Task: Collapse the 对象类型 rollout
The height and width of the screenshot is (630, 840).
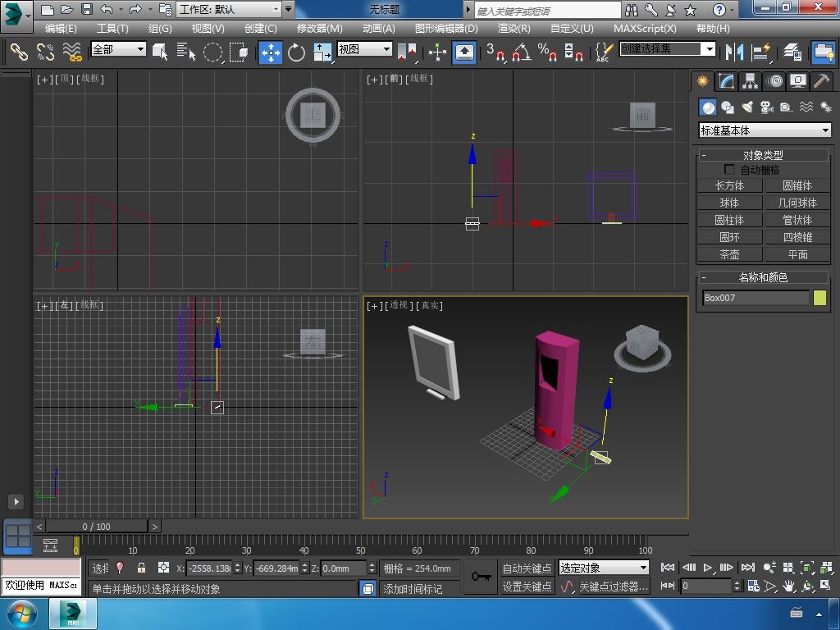Action: [x=764, y=155]
